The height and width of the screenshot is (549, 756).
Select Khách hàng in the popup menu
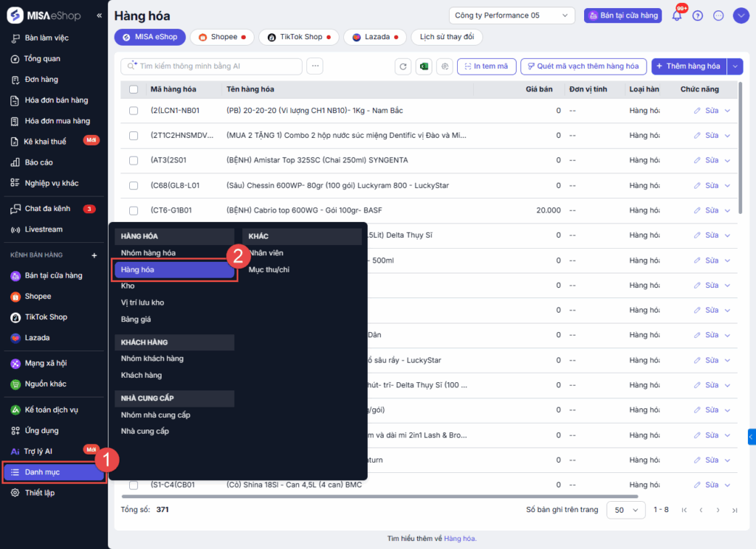pos(141,375)
